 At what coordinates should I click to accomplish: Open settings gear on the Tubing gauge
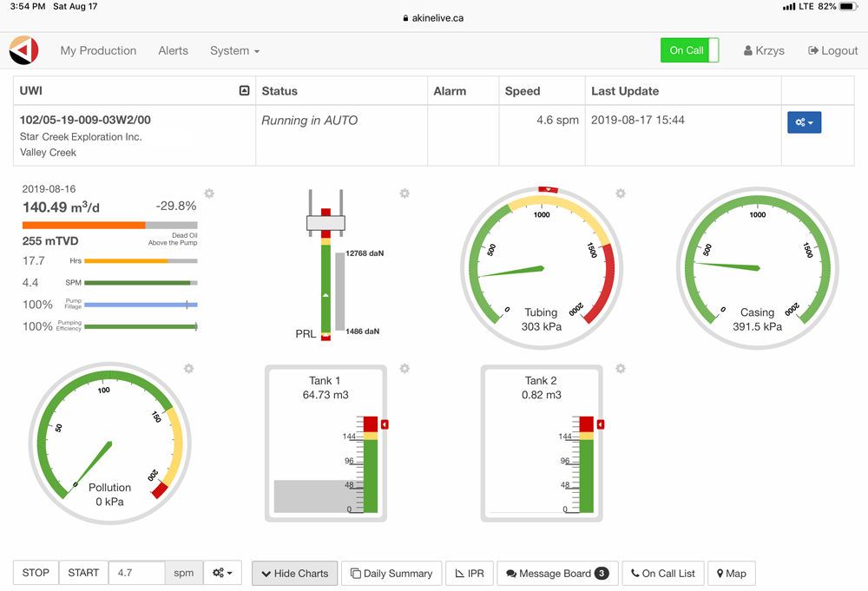(620, 194)
